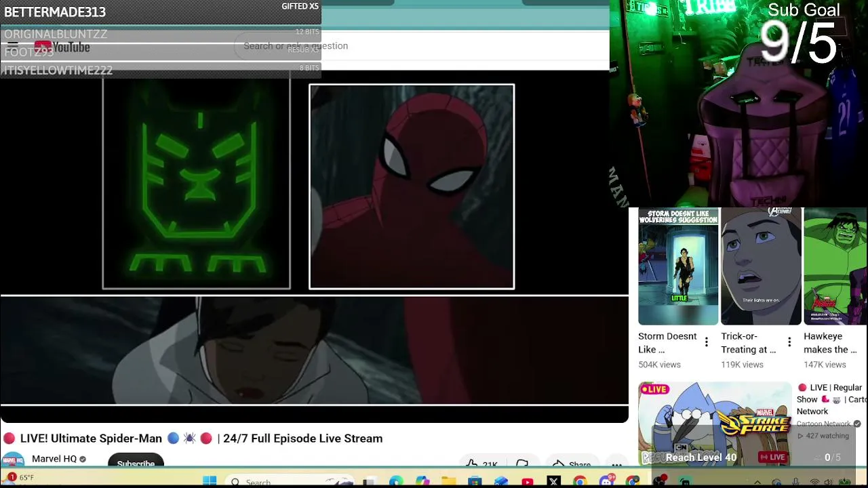Click the 'Hawkeye makes the ...' Short title

[830, 343]
